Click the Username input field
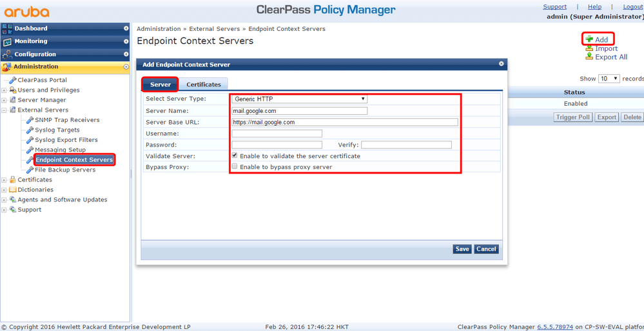The height and width of the screenshot is (331, 644). coord(277,133)
